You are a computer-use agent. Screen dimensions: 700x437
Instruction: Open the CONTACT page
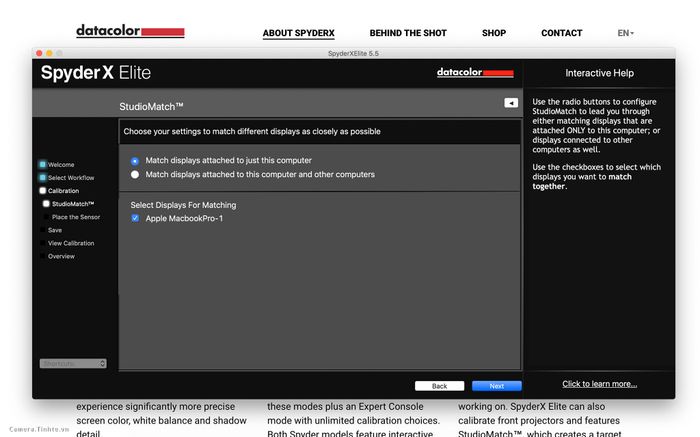point(562,33)
